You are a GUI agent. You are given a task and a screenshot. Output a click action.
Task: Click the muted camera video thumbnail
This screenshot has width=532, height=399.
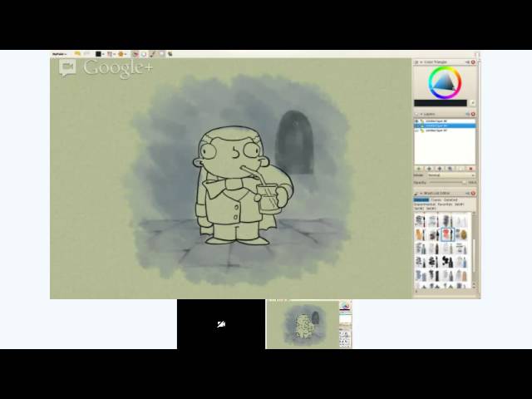(221, 324)
